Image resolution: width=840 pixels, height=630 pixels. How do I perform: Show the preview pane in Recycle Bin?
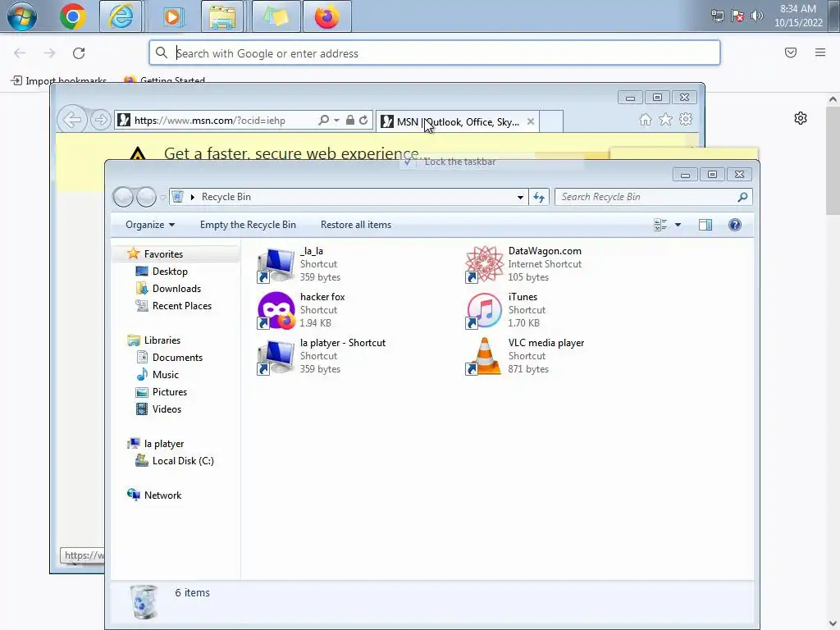tap(705, 225)
